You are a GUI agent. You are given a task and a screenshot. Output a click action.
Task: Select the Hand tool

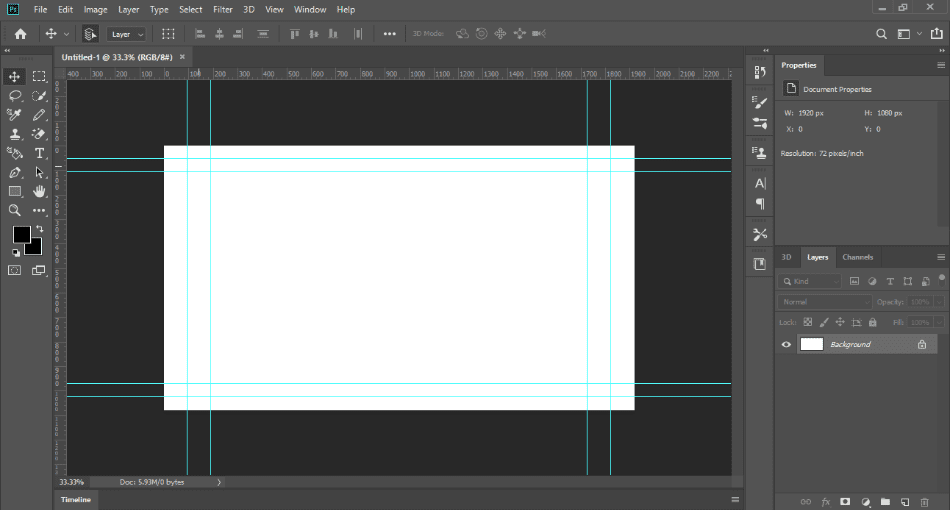coord(39,191)
